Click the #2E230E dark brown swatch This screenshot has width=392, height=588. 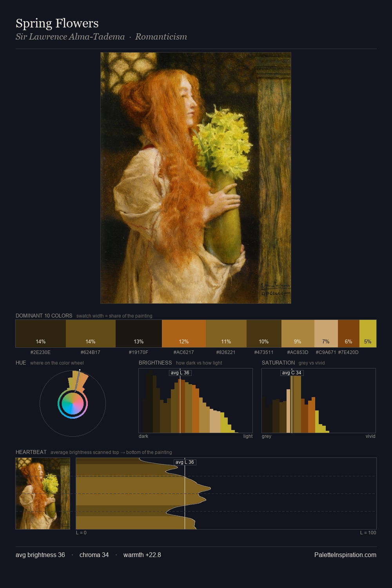pos(41,334)
